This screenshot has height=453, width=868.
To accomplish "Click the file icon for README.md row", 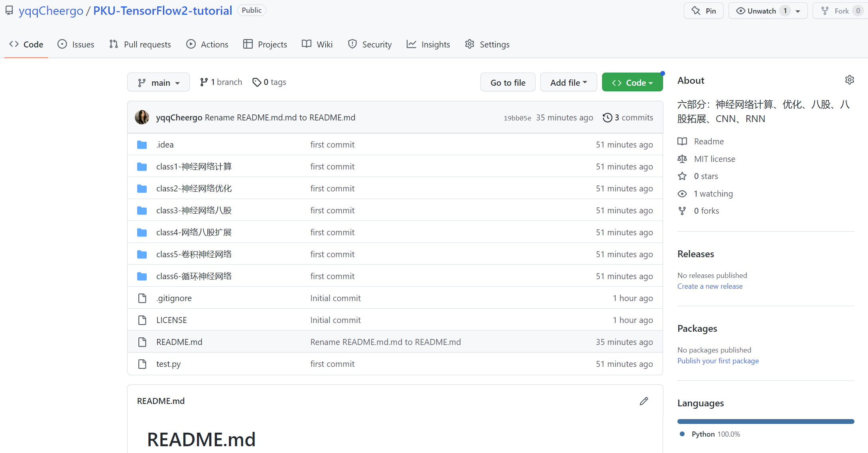I will point(142,342).
